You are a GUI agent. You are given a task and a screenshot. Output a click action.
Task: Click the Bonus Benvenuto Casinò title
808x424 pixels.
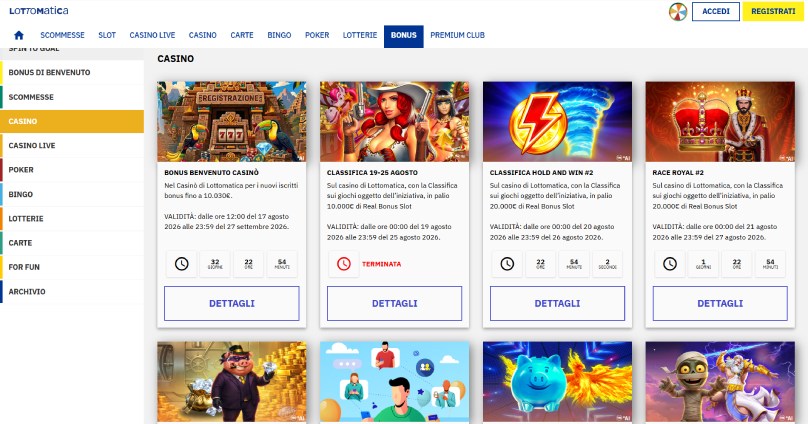(x=211, y=173)
